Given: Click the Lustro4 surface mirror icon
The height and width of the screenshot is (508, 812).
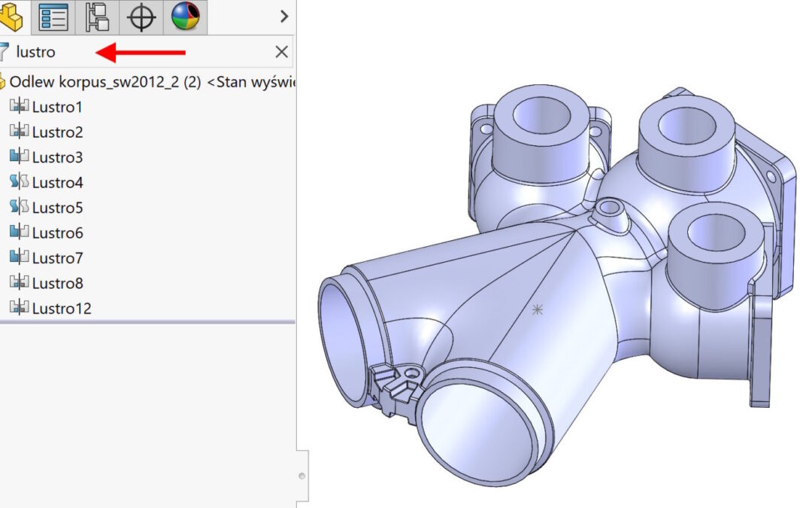Looking at the screenshot, I should (19, 182).
